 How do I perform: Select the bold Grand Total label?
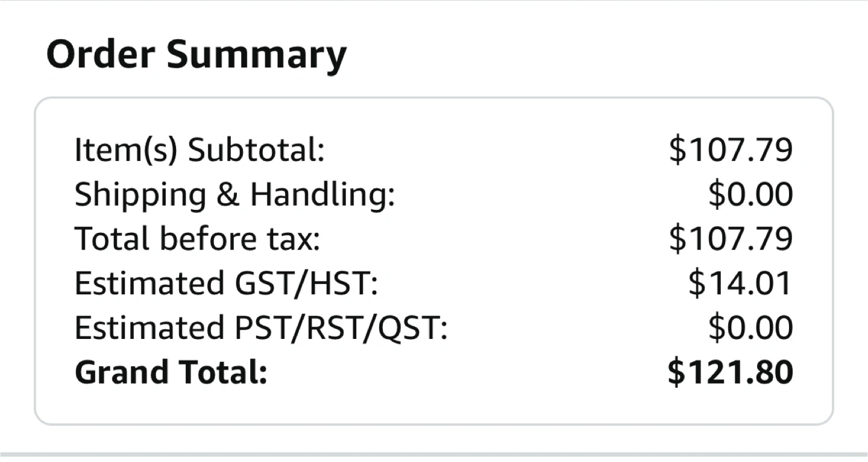coord(171,372)
